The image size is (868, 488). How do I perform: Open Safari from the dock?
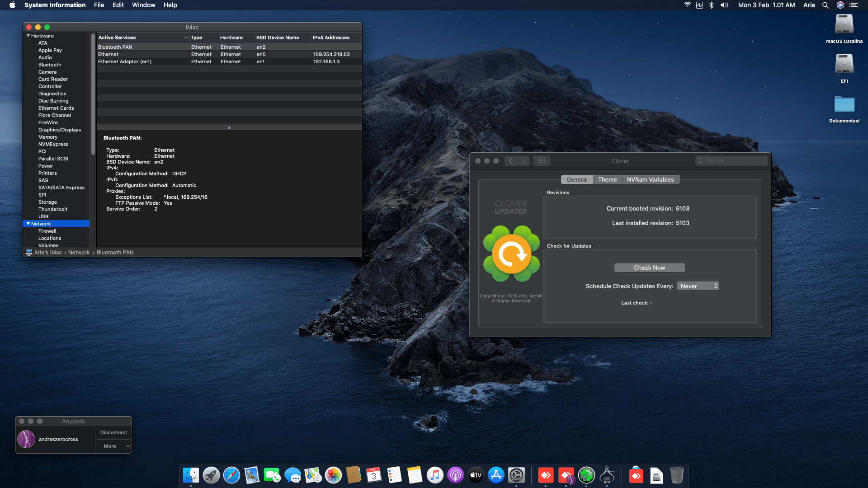tap(231, 475)
